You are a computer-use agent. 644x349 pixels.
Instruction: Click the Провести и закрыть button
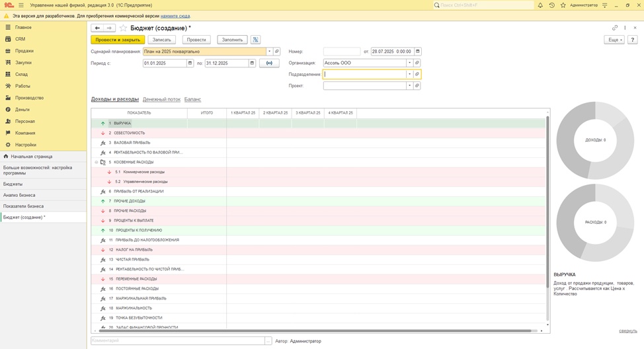point(118,40)
